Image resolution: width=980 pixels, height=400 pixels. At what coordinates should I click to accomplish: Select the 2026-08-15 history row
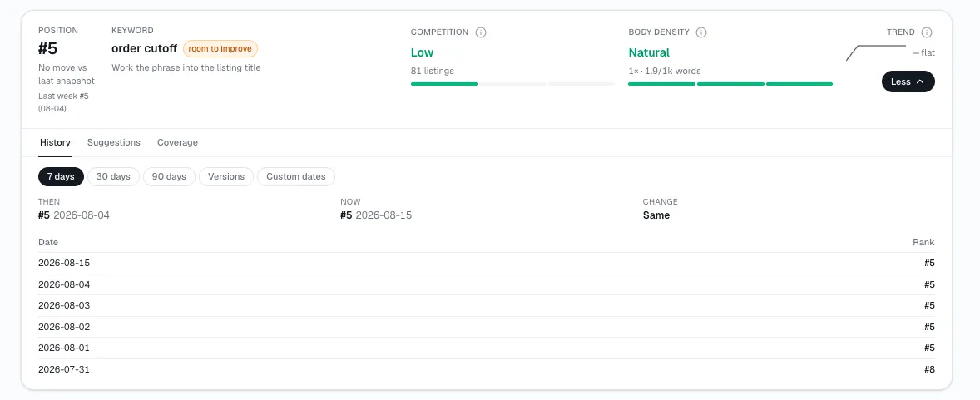(486, 263)
